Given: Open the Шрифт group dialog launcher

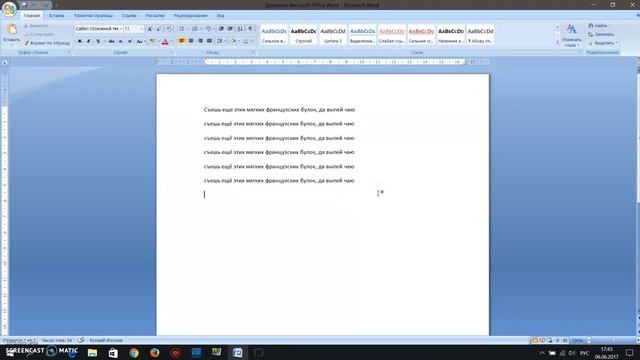Looking at the screenshot, I should point(171,52).
